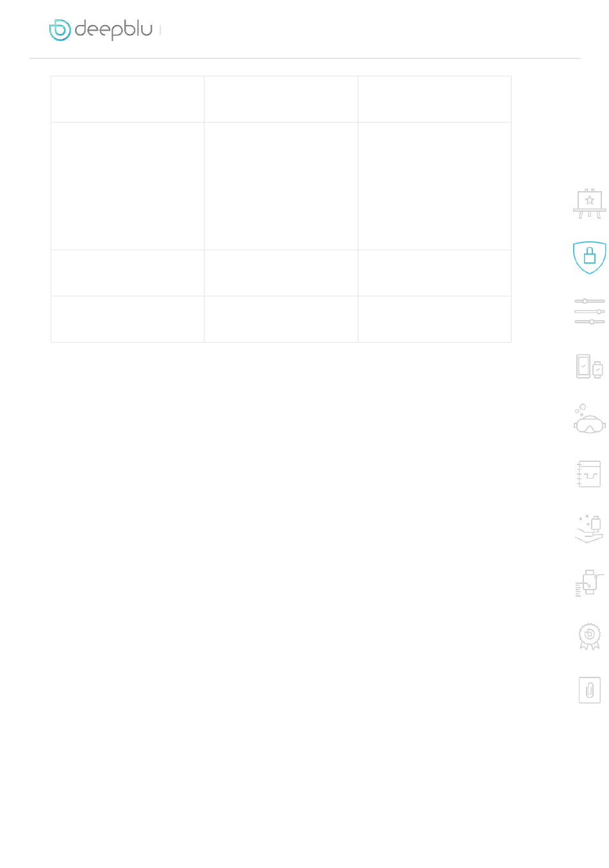Open the easel with star chapter icon
Viewport: 609px width, 868px height.
589,203
